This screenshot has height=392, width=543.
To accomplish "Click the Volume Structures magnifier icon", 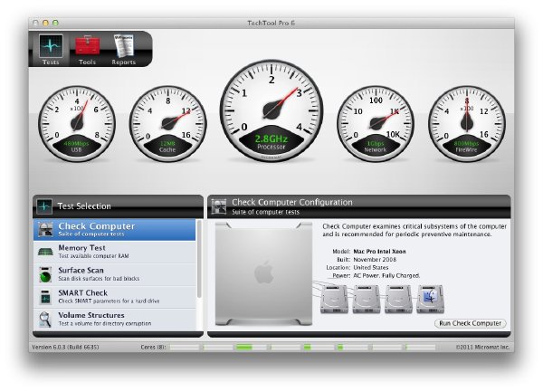I will [x=45, y=320].
